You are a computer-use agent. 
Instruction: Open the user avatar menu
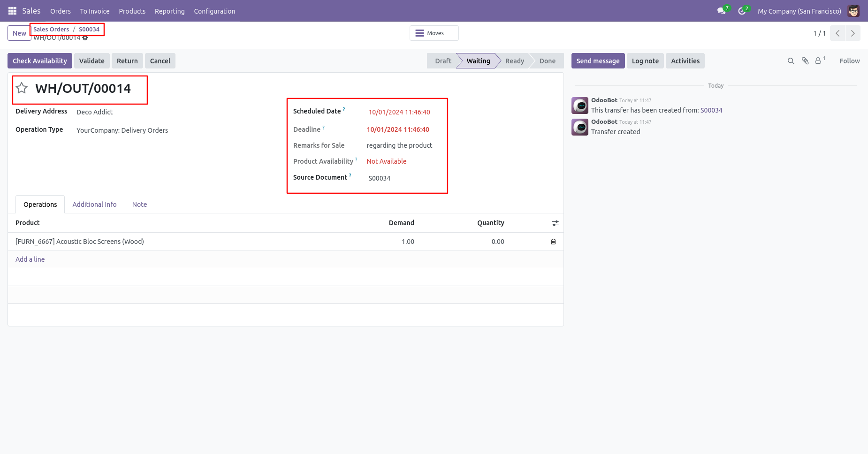(x=853, y=11)
